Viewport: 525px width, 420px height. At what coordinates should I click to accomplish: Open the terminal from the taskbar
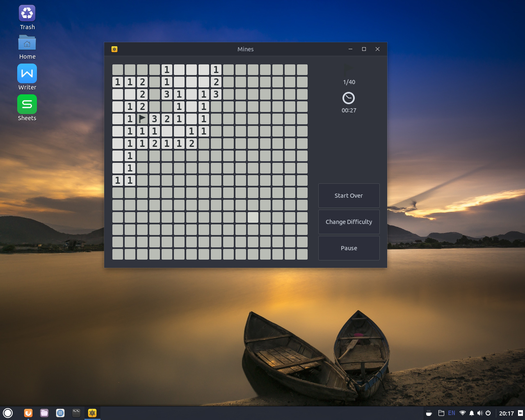click(x=76, y=413)
